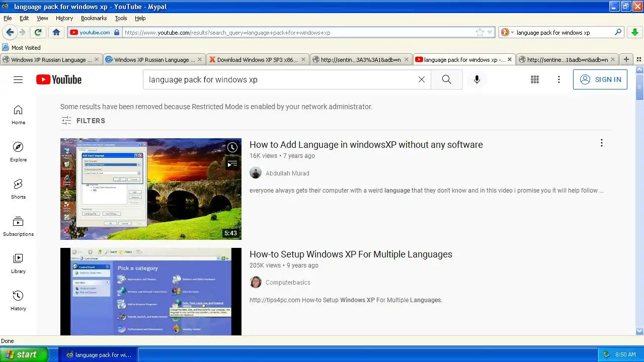
Task: Open the address bar history dropdown arrow
Action: [490, 33]
